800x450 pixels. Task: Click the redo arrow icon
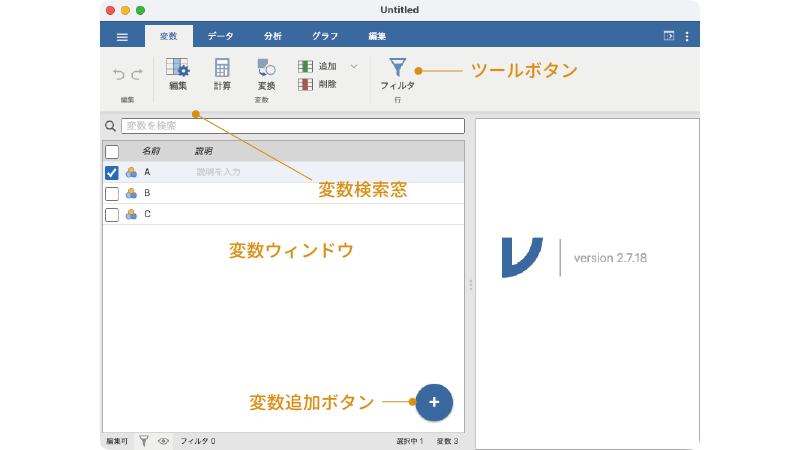pos(136,74)
